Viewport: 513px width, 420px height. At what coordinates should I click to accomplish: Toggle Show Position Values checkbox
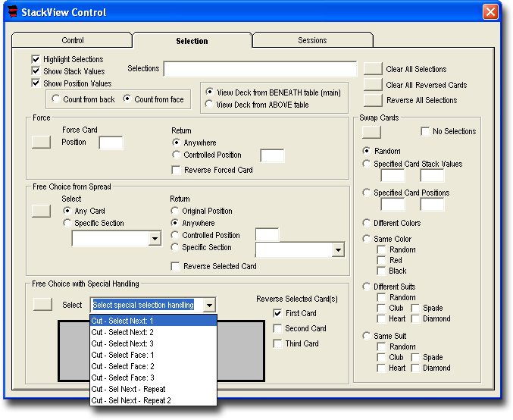tap(36, 83)
